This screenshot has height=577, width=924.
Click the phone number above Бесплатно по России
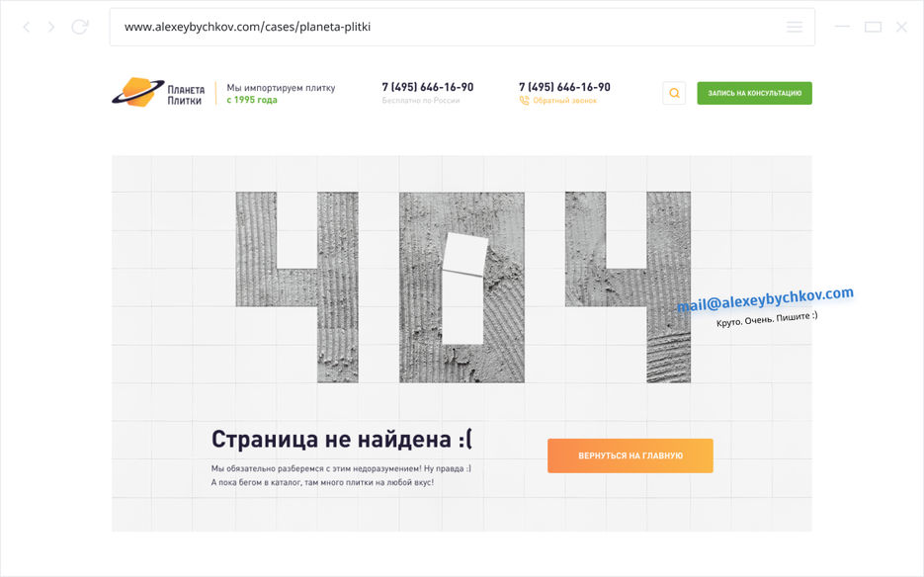[x=427, y=87]
